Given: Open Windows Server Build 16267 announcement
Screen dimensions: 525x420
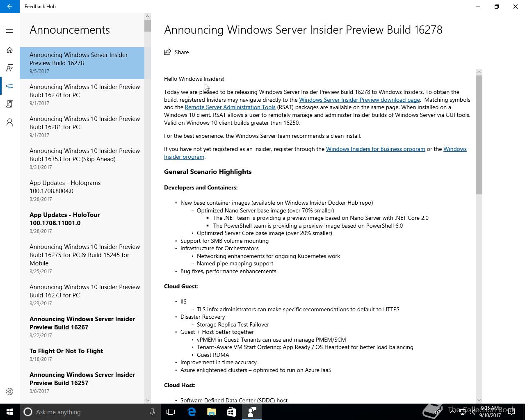Looking at the screenshot, I should click(82, 327).
